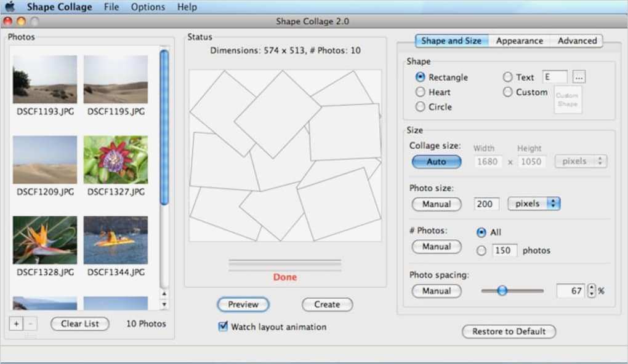Screen dimensions: 628x364
Task: Click the Manual button for photo size
Action: 436,204
